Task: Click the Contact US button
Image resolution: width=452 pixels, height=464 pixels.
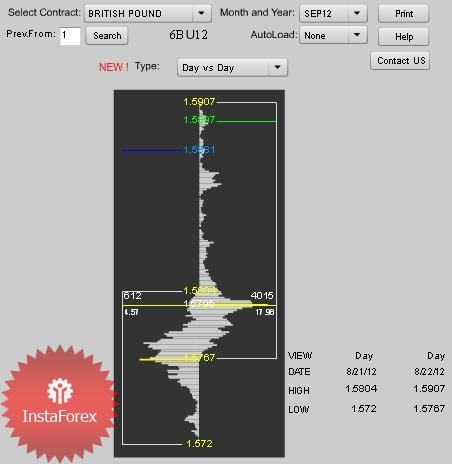Action: (400, 61)
